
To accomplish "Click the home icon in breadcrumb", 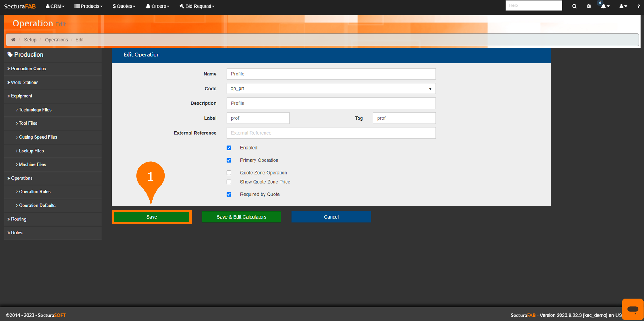I will point(13,40).
